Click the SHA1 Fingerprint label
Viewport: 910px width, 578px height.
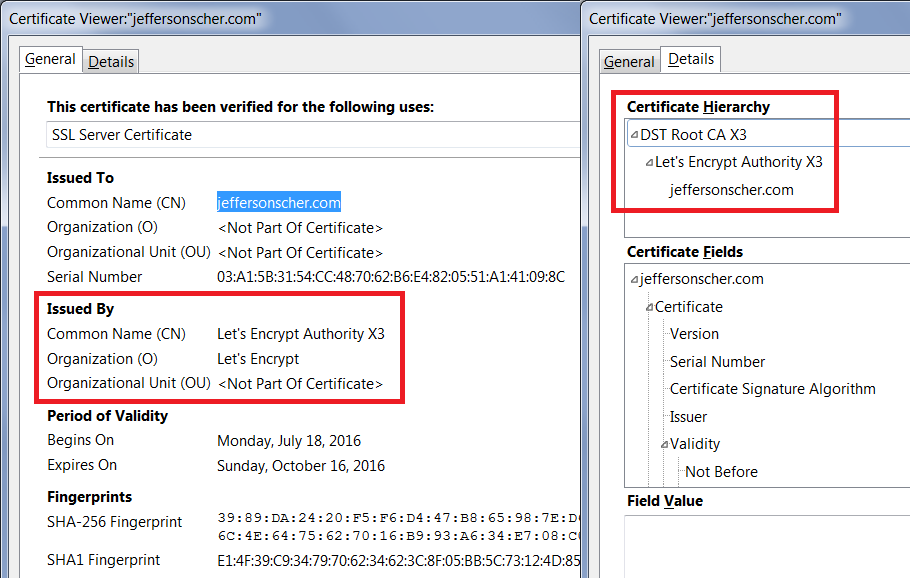(x=103, y=560)
